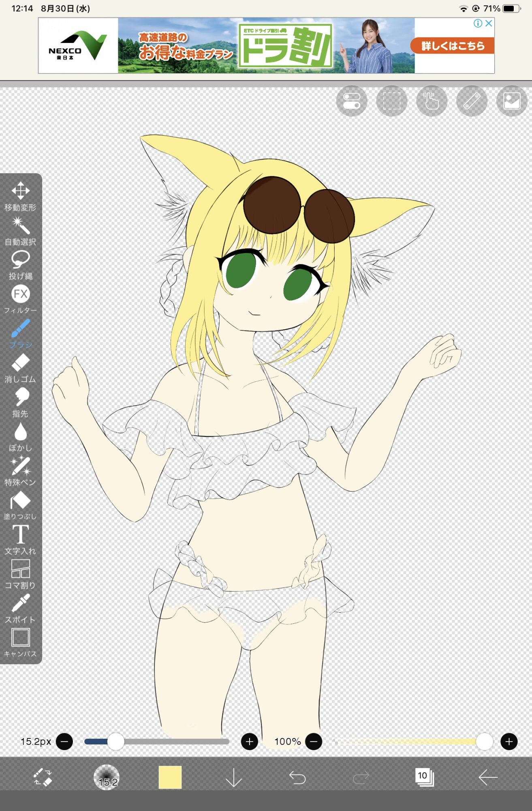Screen dimensions: 532x811
Task: Tap the back arrow in bottom bar
Action: 488,777
